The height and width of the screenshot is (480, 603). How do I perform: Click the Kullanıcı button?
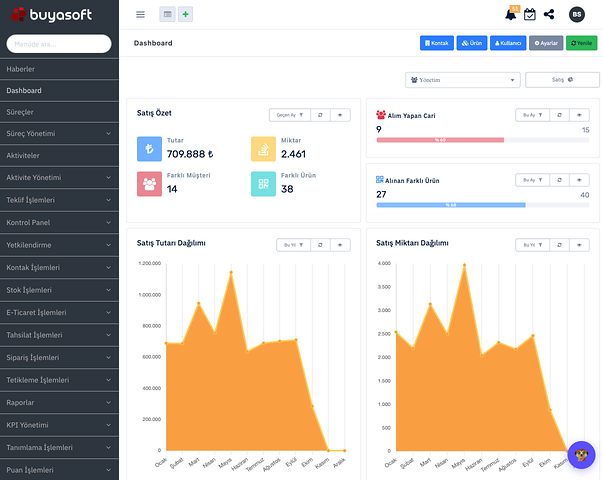coord(508,43)
